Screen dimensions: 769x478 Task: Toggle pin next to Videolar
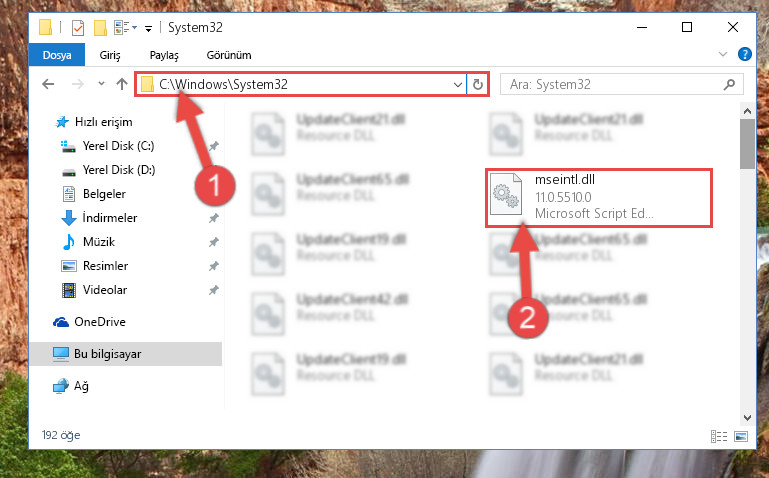(214, 290)
